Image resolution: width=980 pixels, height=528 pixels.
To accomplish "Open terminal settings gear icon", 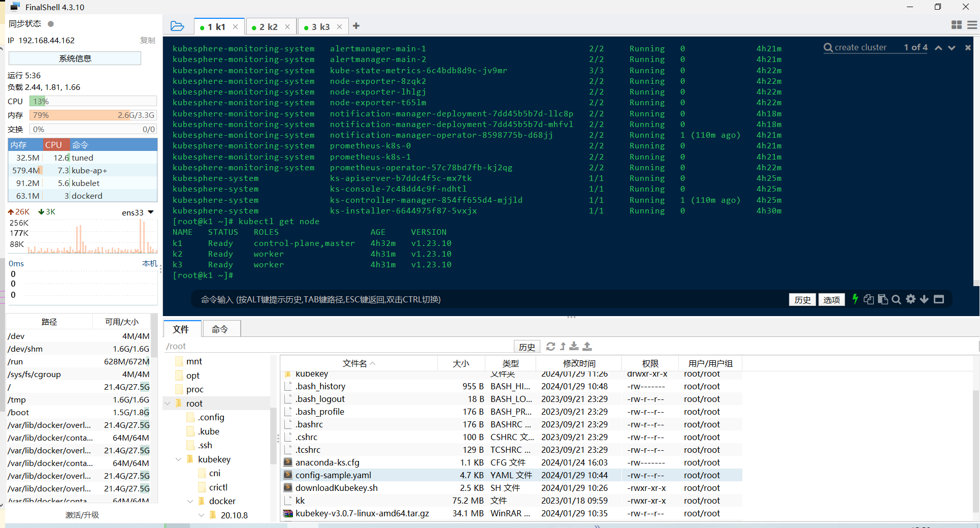I will [911, 299].
